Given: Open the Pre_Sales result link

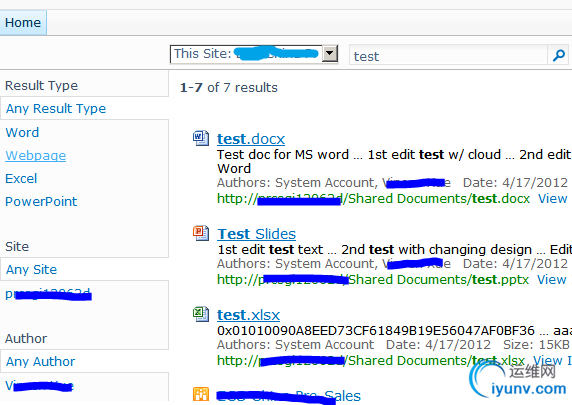Looking at the screenshot, I should (x=289, y=396).
